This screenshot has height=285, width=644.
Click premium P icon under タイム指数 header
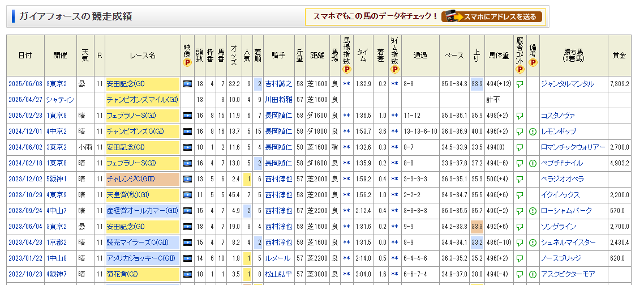tap(394, 70)
